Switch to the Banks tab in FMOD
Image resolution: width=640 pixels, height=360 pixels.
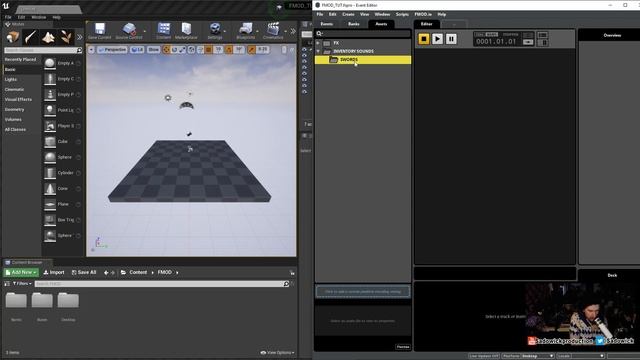point(353,24)
